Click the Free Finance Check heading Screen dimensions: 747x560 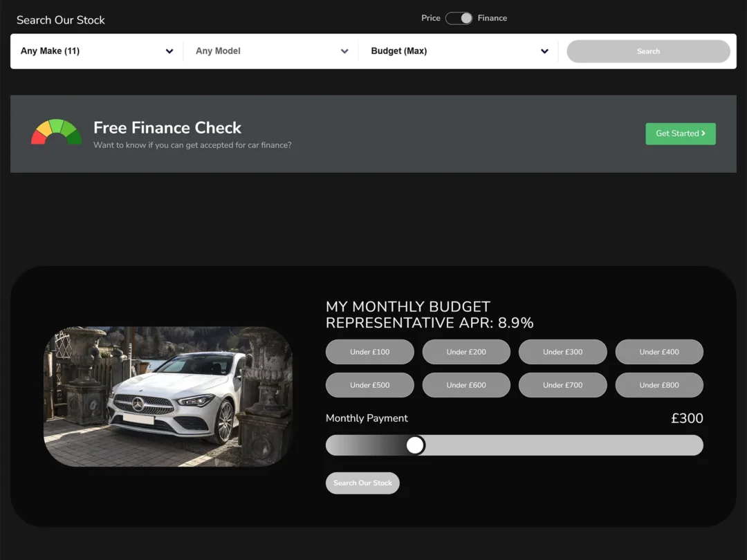tap(167, 128)
